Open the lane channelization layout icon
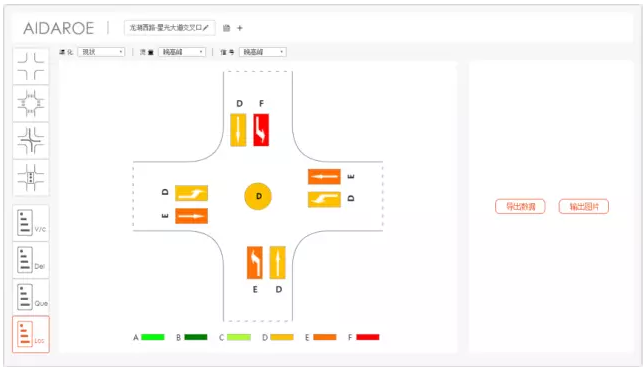Viewport: 643px width, 367px height. (31, 141)
